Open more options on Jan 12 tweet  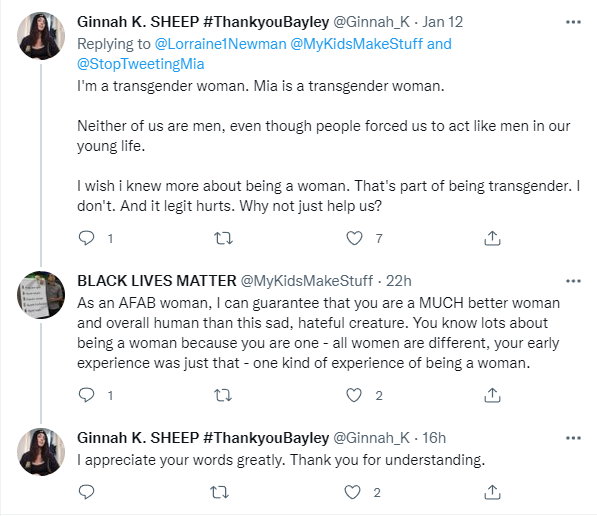click(573, 22)
